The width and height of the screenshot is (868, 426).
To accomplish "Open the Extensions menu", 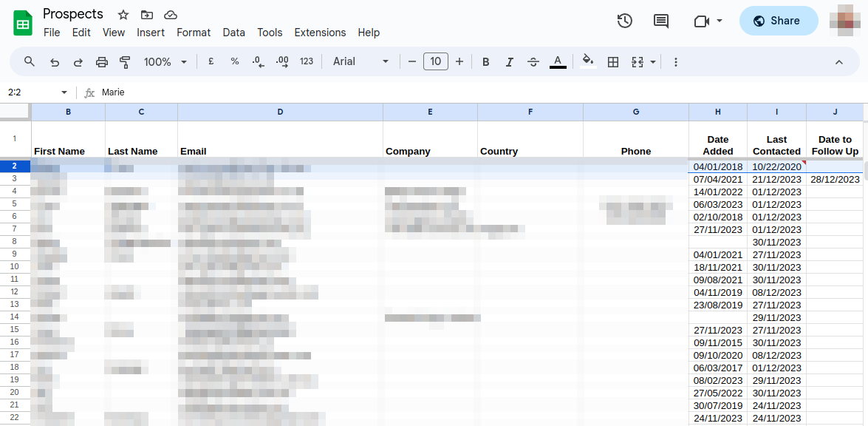I will pos(320,33).
